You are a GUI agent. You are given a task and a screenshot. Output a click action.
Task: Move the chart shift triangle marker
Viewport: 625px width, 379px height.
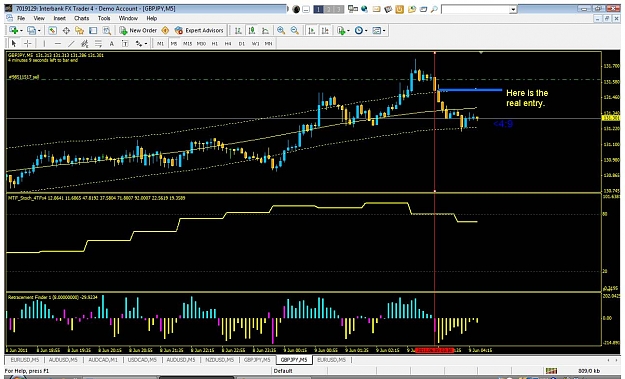click(x=481, y=53)
